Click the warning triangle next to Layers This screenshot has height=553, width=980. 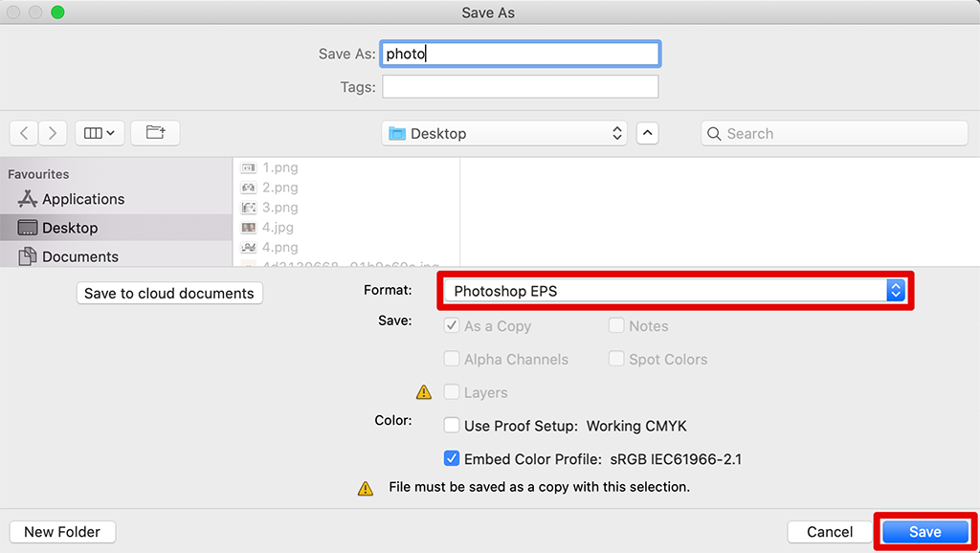click(x=422, y=392)
